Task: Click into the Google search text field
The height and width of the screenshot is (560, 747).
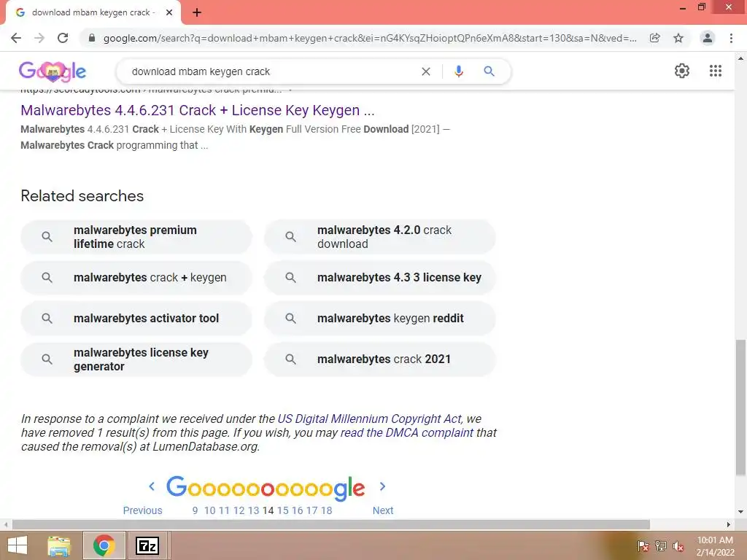Action: [x=271, y=71]
